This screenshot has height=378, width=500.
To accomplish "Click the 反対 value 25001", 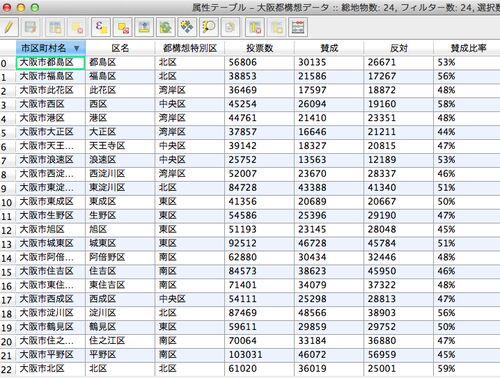I will point(399,369).
